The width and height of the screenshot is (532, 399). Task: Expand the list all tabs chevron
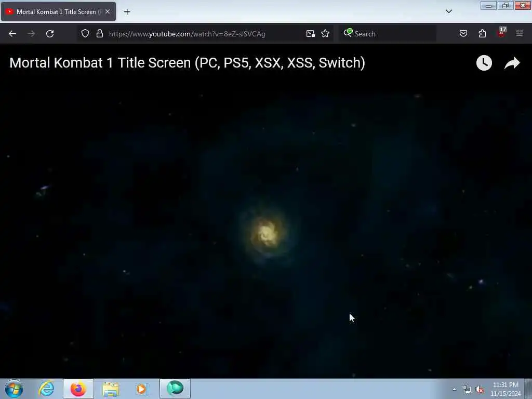tap(448, 11)
